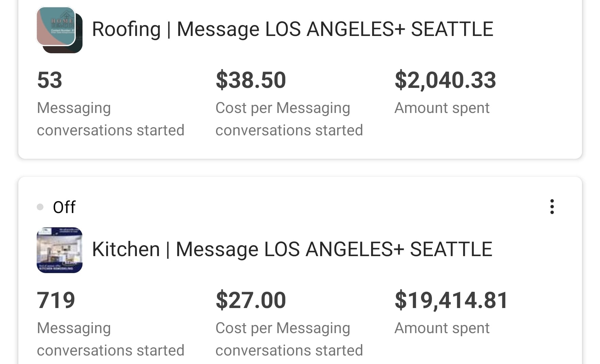Image resolution: width=600 pixels, height=364 pixels.
Task: Open the three-dot menu for Kitchen campaign
Action: 552,207
